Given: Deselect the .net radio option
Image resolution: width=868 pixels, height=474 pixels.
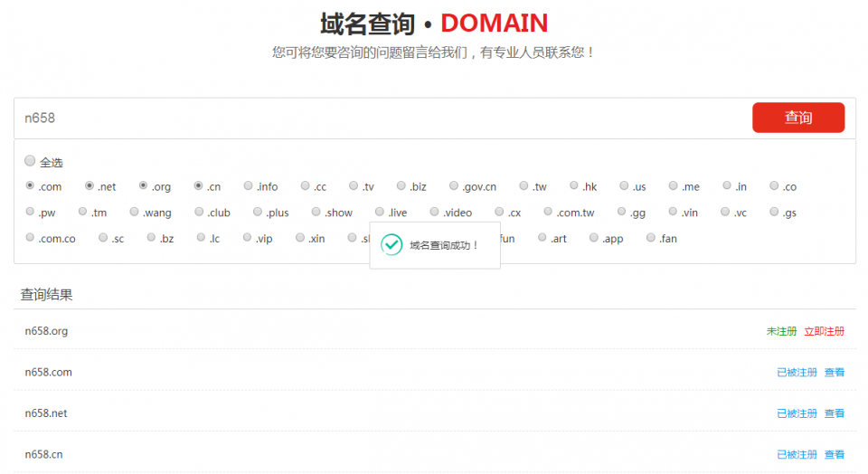Looking at the screenshot, I should (x=90, y=185).
